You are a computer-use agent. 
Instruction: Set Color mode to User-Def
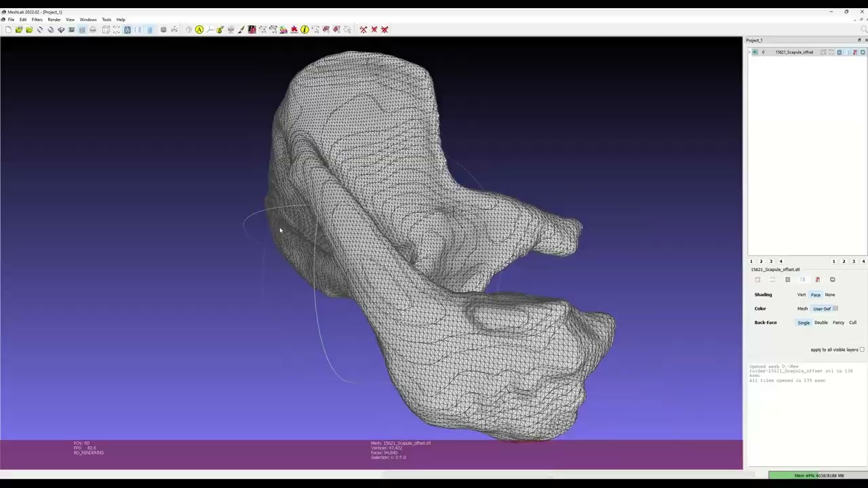tap(822, 308)
